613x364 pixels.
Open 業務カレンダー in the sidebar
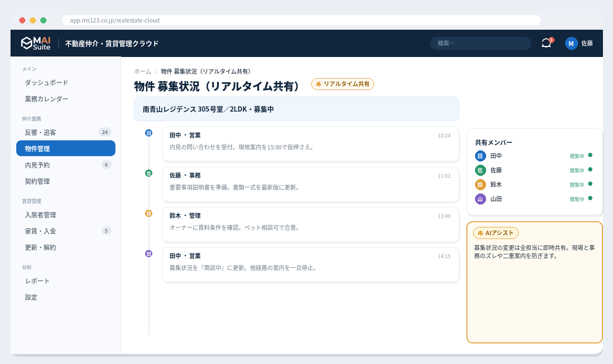pyautogui.click(x=66, y=99)
